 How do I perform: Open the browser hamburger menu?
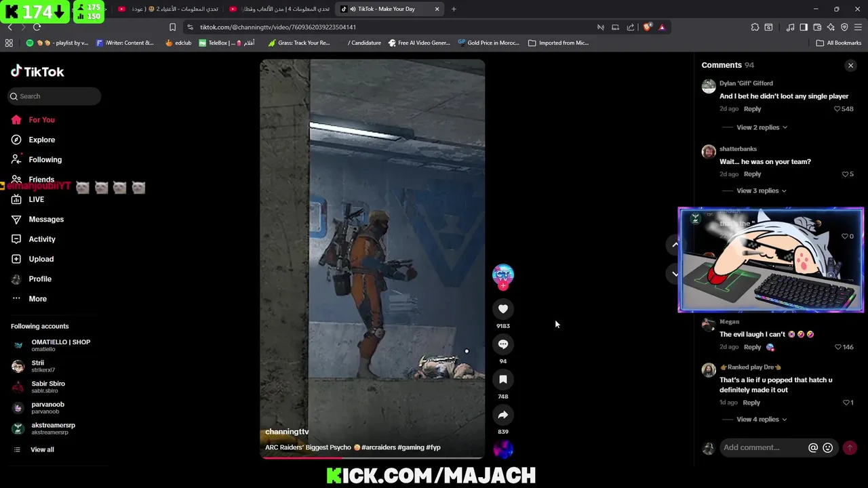click(x=859, y=27)
